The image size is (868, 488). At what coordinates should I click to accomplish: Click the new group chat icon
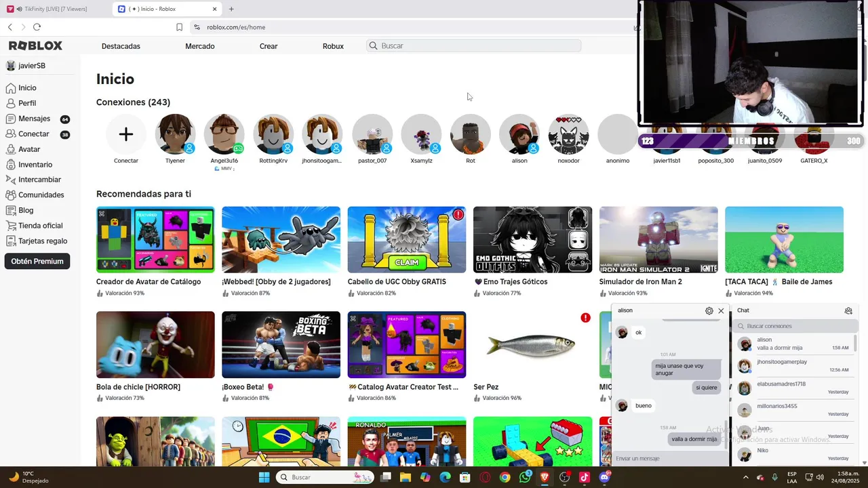tap(848, 310)
